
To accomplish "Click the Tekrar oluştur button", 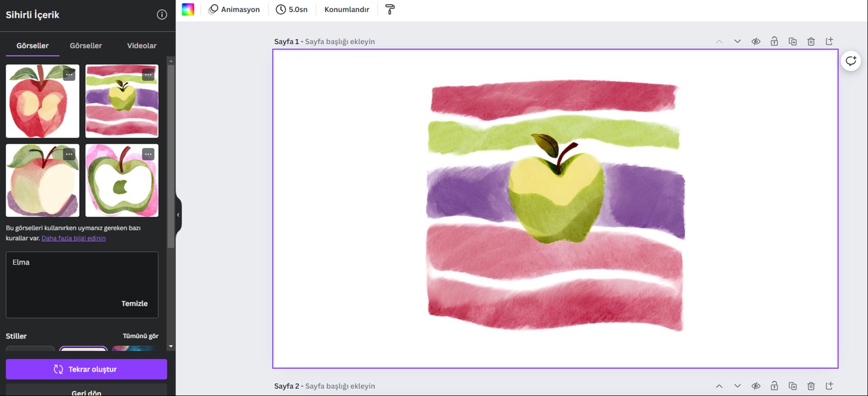I will coord(86,369).
